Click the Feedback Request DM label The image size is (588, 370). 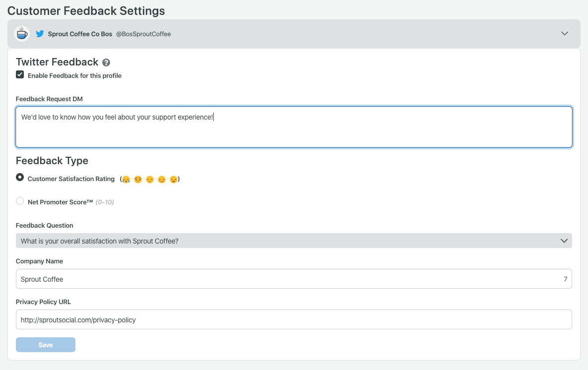tap(49, 99)
